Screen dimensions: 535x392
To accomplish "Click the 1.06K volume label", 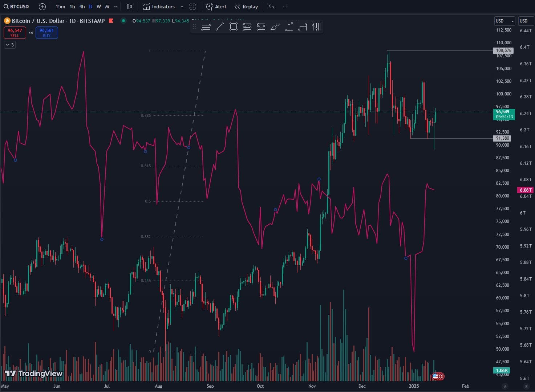I will [502, 371].
